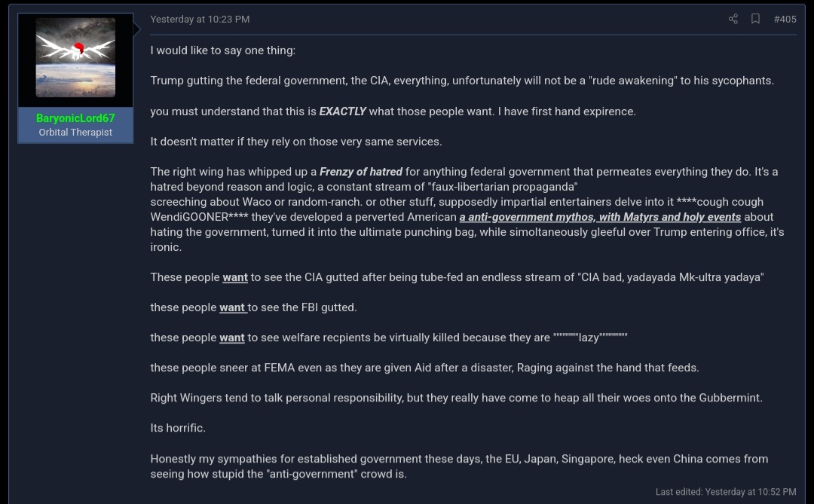Click the share icon on post #405
This screenshot has height=504, width=814.
733,19
